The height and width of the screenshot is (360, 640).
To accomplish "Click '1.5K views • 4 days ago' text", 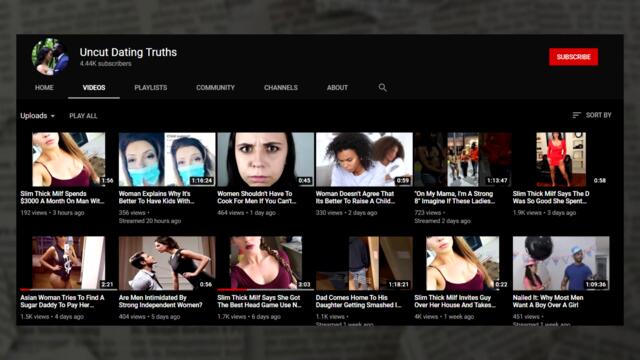I will (x=52, y=317).
